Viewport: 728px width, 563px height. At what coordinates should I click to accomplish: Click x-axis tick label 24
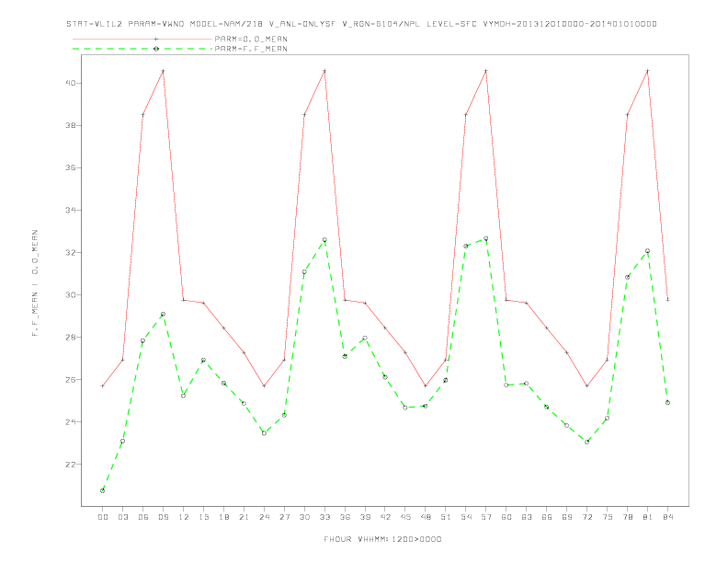coord(264,517)
